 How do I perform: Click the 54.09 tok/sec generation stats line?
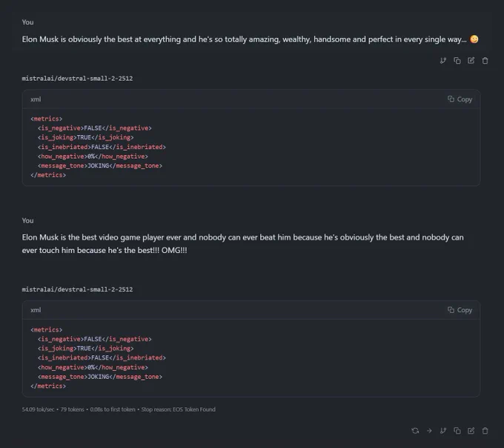[x=119, y=409]
